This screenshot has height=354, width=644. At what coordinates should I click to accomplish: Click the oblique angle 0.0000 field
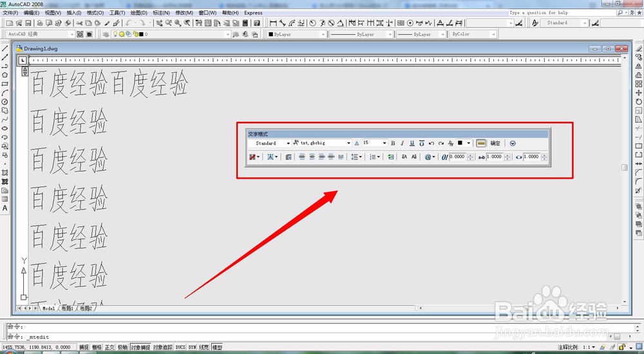457,157
